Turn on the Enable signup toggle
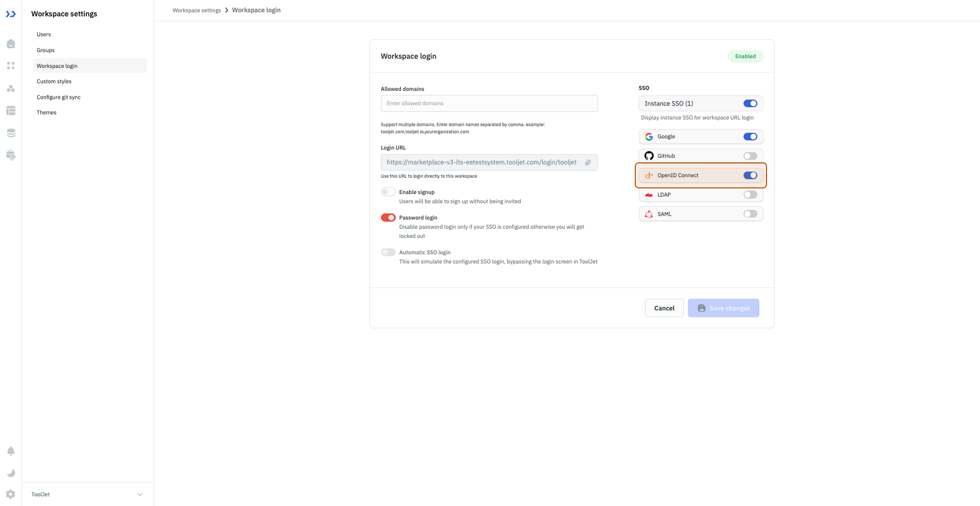The image size is (980, 506). click(x=388, y=191)
